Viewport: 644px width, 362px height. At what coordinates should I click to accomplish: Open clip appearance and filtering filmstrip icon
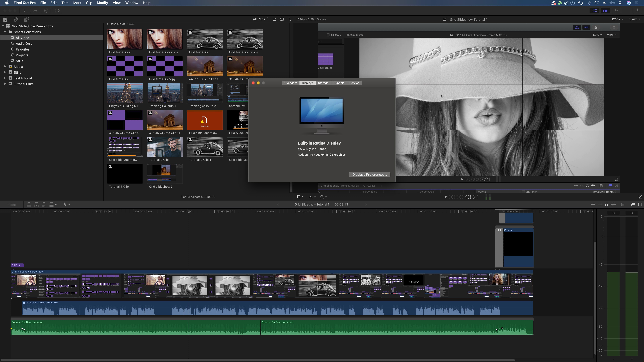tap(282, 19)
